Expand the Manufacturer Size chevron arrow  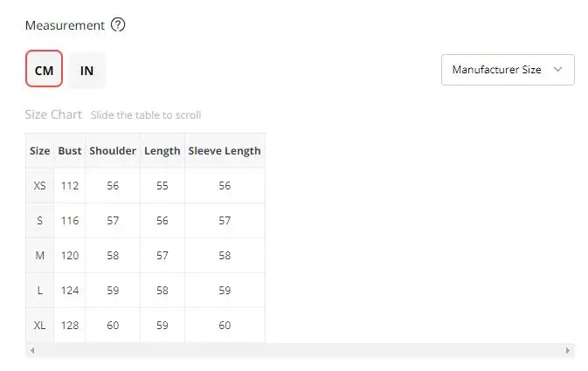pyautogui.click(x=557, y=69)
